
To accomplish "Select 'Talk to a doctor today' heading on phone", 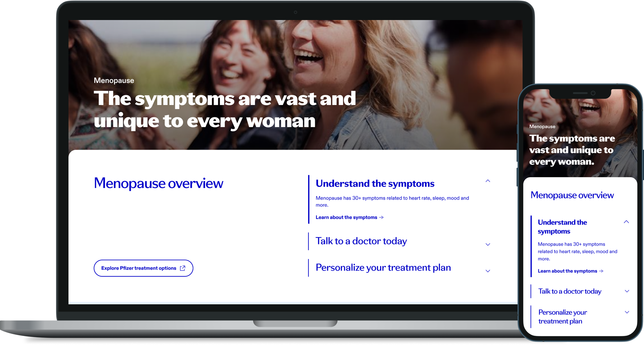I will 570,291.
